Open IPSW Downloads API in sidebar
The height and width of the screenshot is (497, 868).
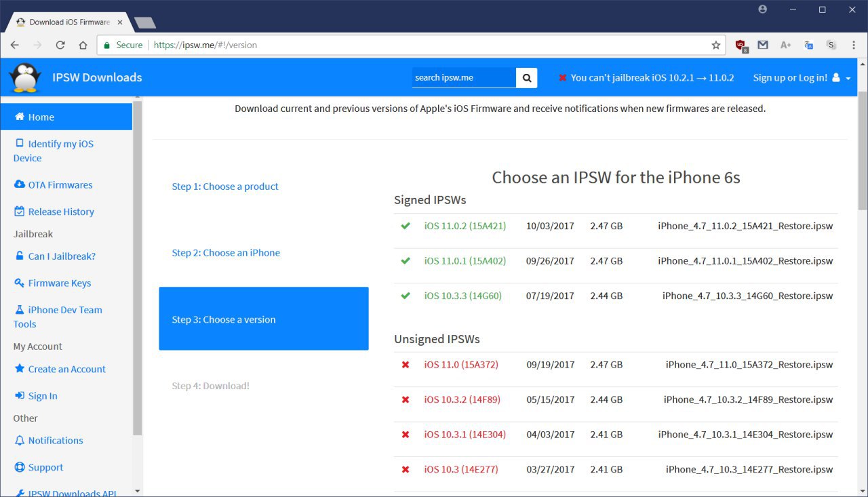[x=66, y=493]
